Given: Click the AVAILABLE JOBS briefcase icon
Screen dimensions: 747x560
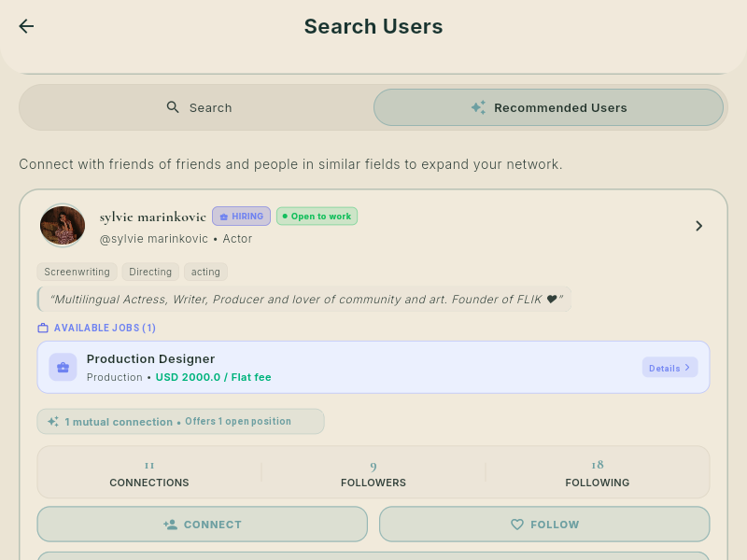Looking at the screenshot, I should point(43,329).
